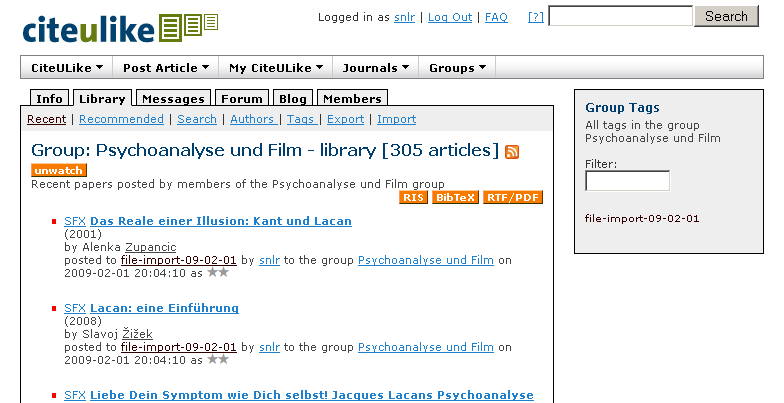Viewport: 784px width, 403px height.
Task: Export library as RIS
Action: tap(413, 198)
